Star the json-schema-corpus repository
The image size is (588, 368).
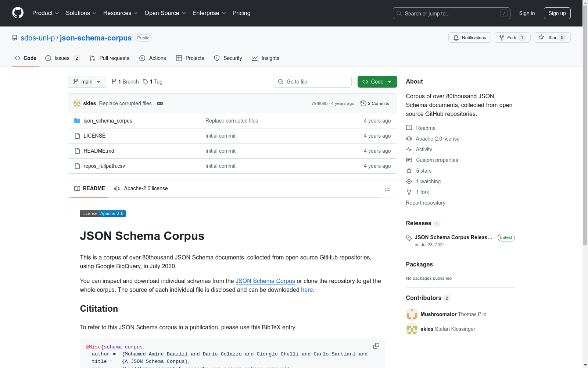pos(552,38)
